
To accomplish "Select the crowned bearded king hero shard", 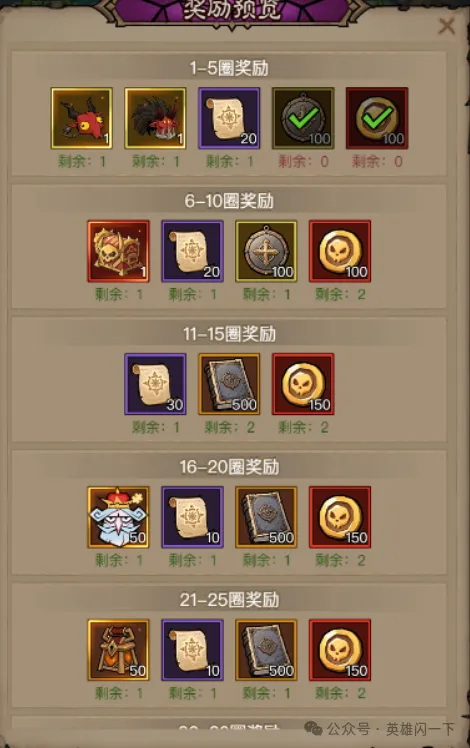I will (118, 517).
